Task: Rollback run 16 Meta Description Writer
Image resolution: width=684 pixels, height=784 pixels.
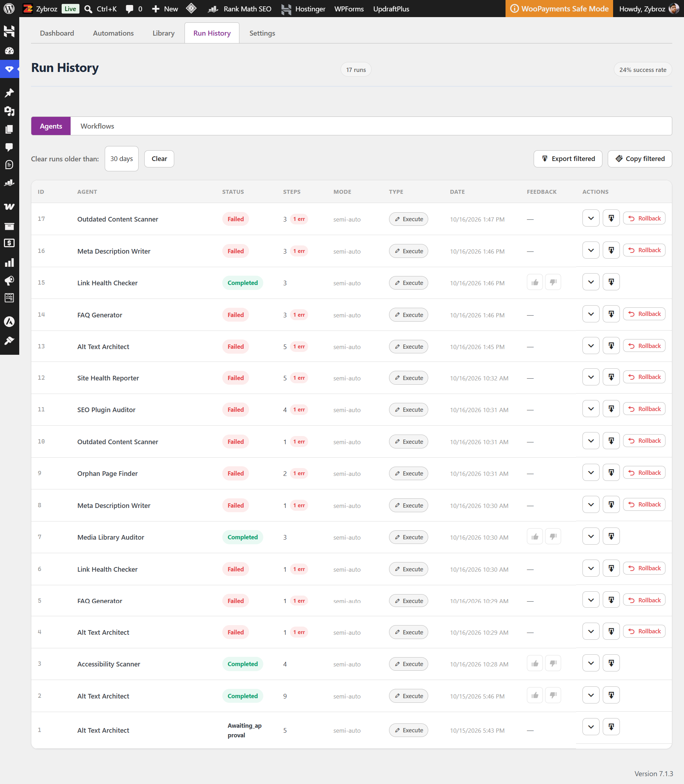Action: (644, 250)
